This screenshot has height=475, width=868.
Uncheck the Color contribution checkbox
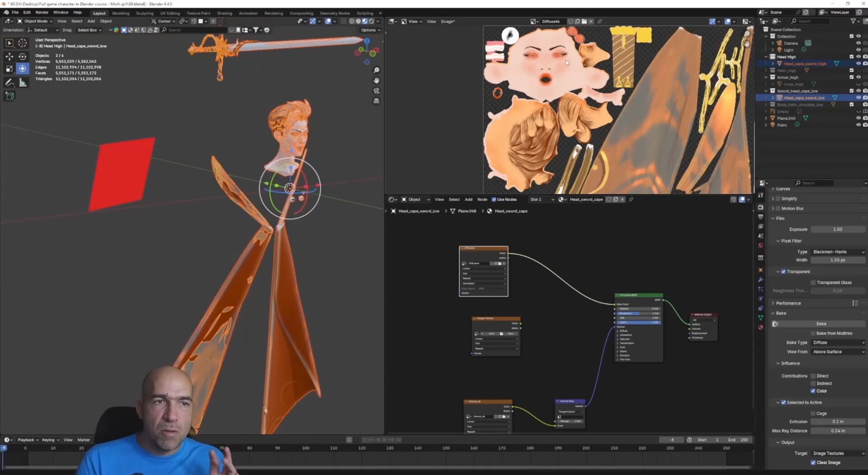pos(813,391)
